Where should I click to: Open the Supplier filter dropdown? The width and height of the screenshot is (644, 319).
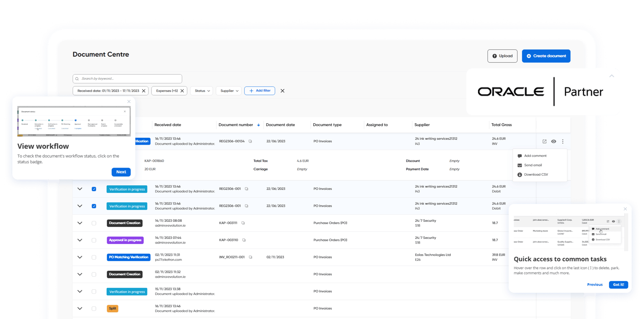pos(229,91)
